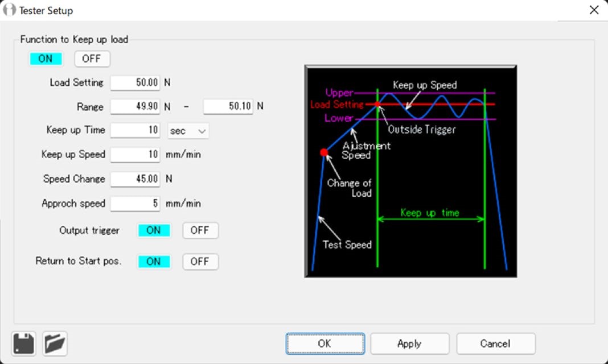Screen dimensions: 608x364
Task: Click the open folder load icon
Action: click(x=55, y=344)
